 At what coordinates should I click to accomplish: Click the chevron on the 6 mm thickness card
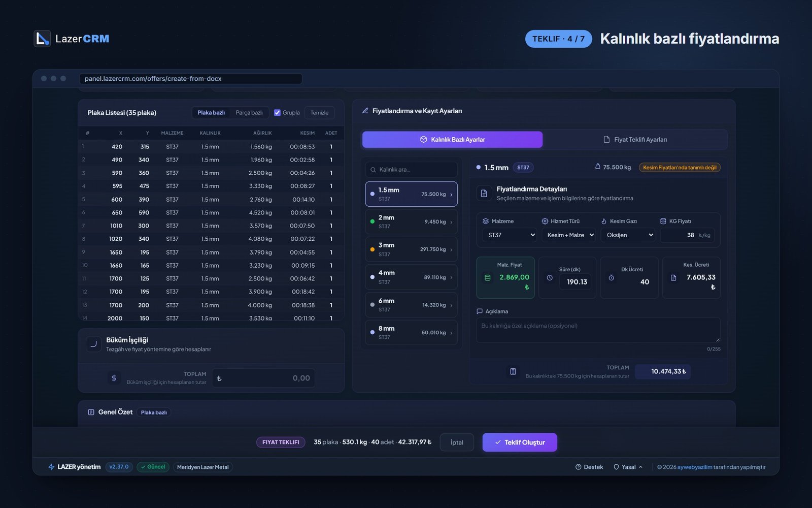point(451,305)
